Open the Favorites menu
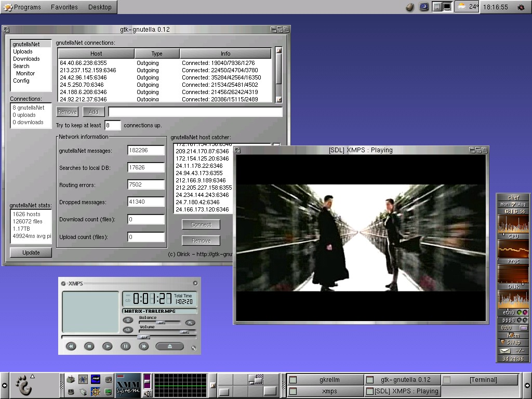532x399 pixels. (x=64, y=7)
